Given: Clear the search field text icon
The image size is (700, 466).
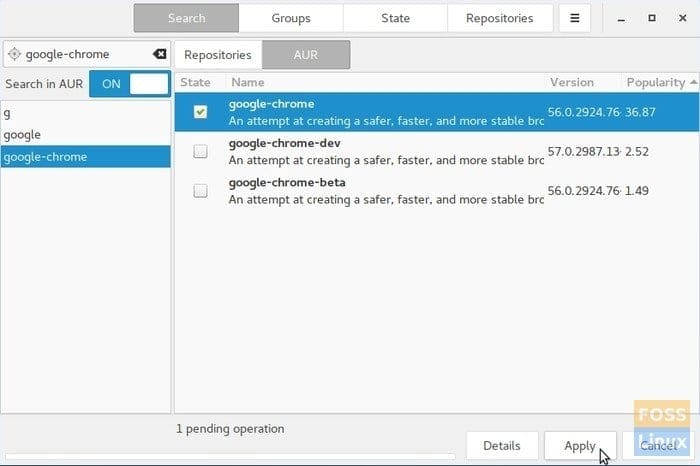Looking at the screenshot, I should click(159, 54).
